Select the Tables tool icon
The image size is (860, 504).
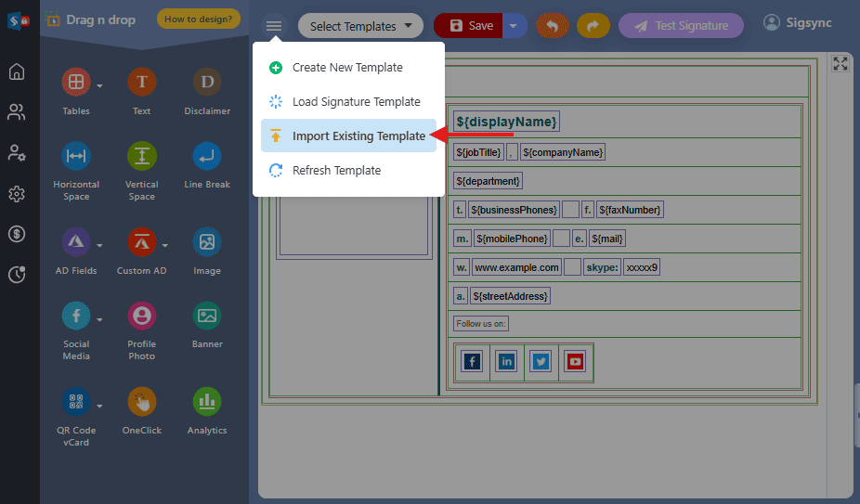(75, 82)
